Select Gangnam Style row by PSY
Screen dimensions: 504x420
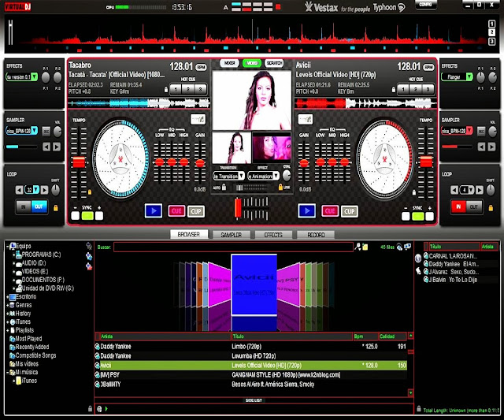(x=250, y=375)
